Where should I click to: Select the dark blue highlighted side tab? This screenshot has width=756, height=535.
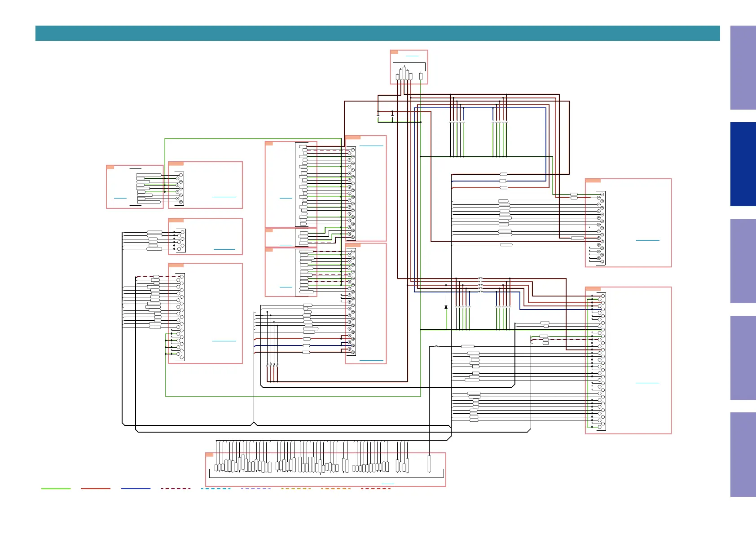[x=743, y=164]
